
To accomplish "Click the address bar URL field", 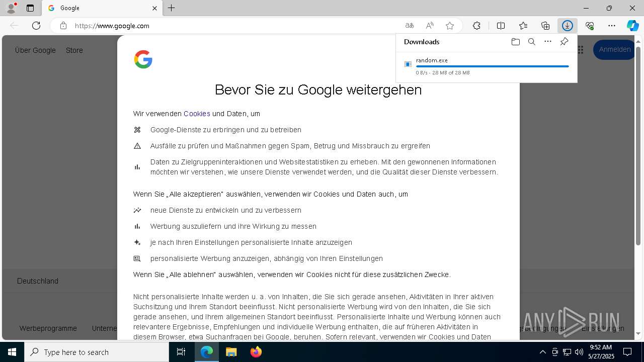I will (236, 26).
